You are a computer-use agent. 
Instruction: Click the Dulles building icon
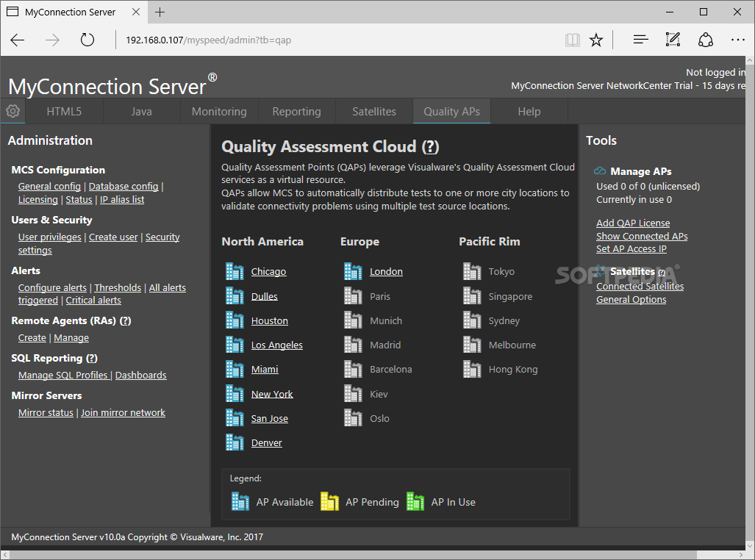(235, 295)
